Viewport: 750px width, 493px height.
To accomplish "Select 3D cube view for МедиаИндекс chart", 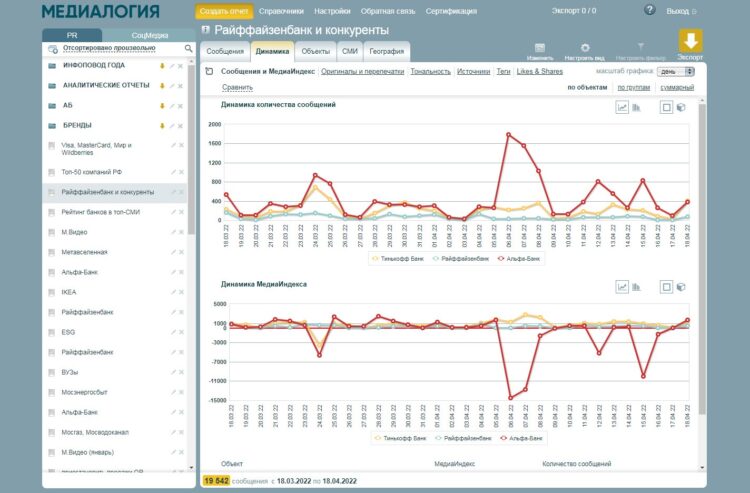I will coord(681,287).
